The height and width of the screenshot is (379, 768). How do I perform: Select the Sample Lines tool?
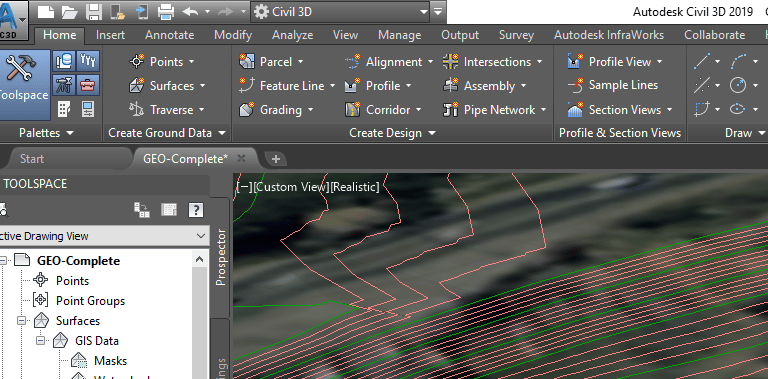click(613, 85)
